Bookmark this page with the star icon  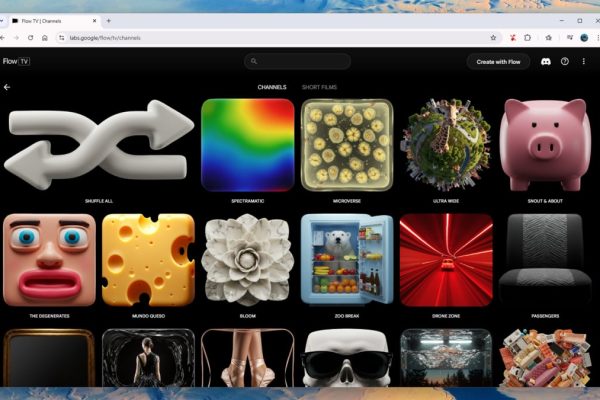493,38
